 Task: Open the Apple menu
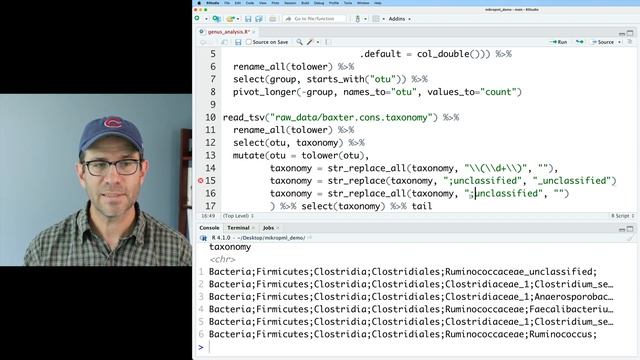point(199,3)
